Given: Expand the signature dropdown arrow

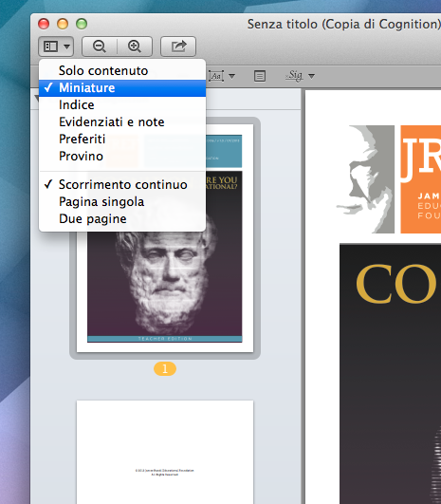Looking at the screenshot, I should 311,76.
